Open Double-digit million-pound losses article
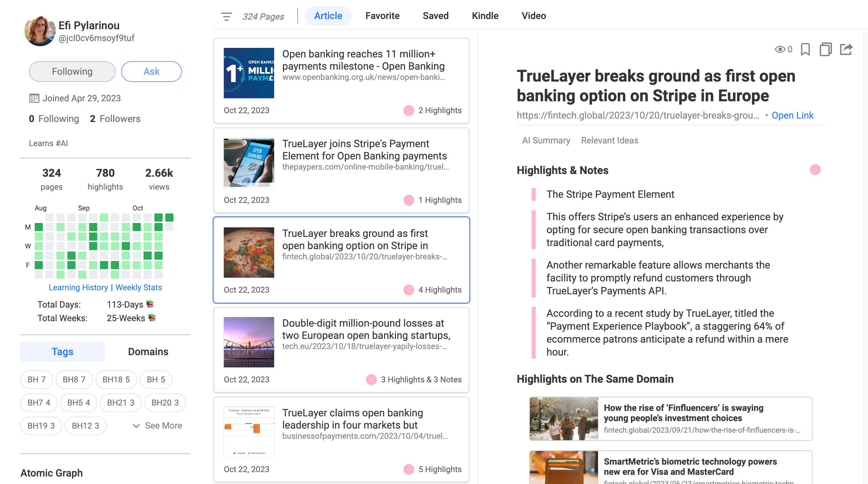 point(341,350)
